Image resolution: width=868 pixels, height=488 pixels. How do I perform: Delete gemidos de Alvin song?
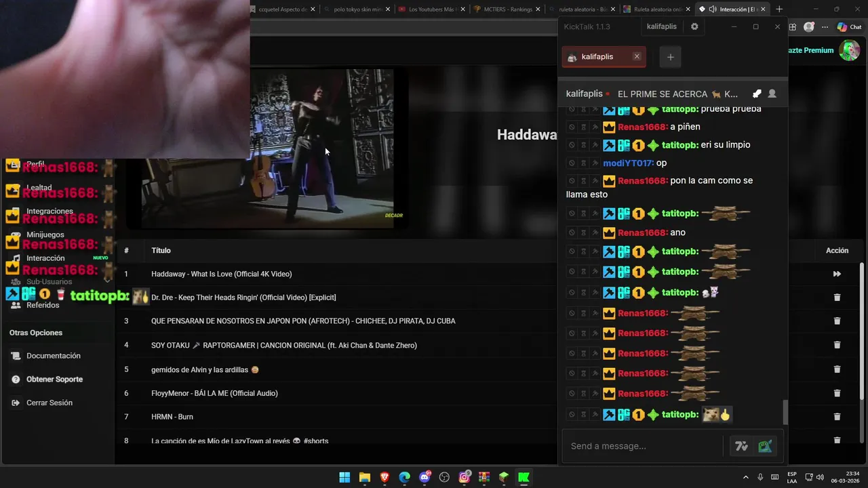pos(837,369)
